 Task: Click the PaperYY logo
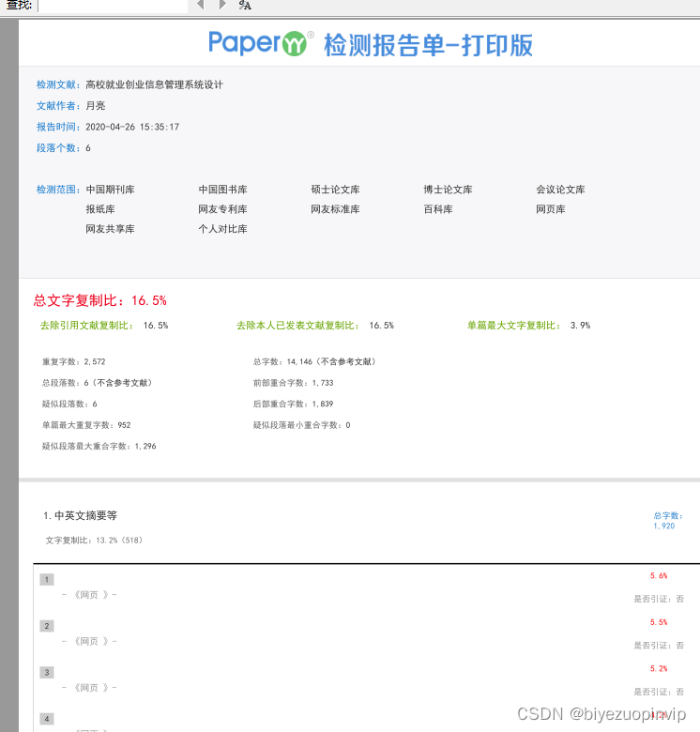coord(261,43)
